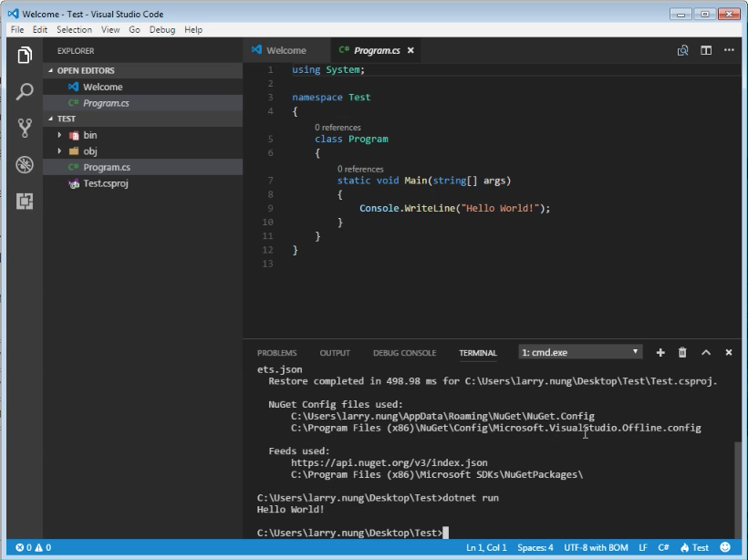Image resolution: width=748 pixels, height=560 pixels.
Task: Click the terminal panel scrollbar
Action: pos(737,489)
